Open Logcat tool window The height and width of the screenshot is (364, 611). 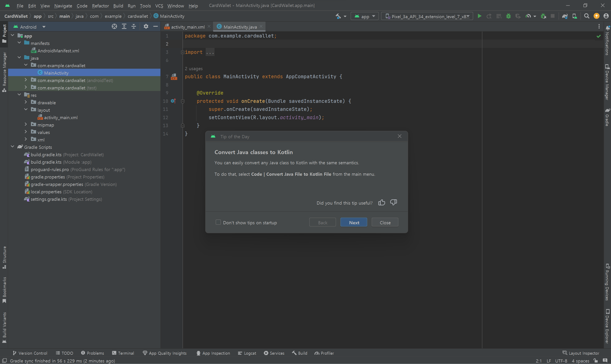click(x=247, y=353)
